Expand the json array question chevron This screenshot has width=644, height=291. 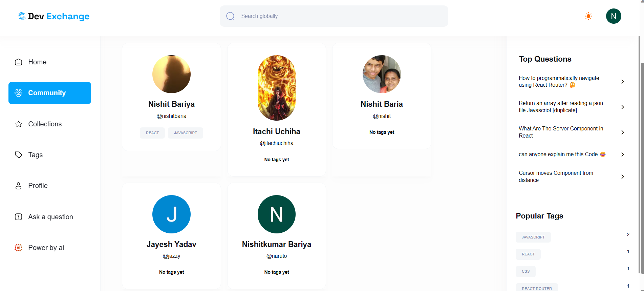622,107
